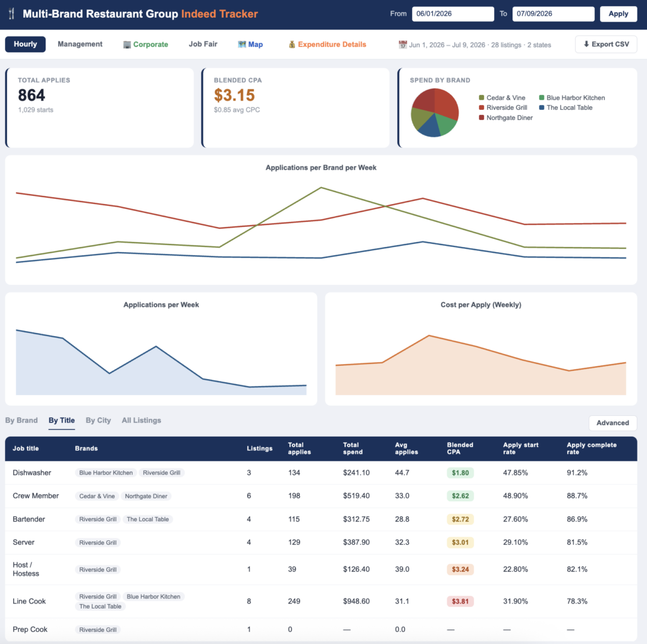
Task: Click the Blue Harbor Kitchen chip in Dishwasher row
Action: coord(106,473)
